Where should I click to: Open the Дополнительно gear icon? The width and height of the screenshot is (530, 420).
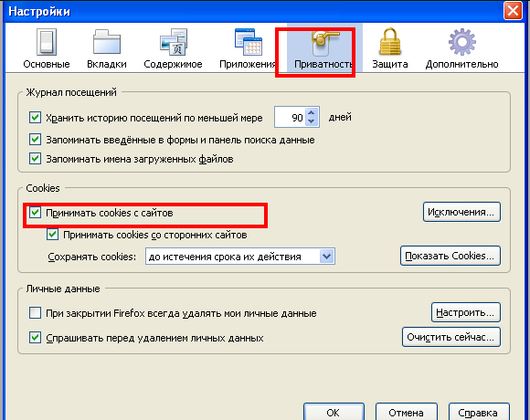[x=462, y=42]
